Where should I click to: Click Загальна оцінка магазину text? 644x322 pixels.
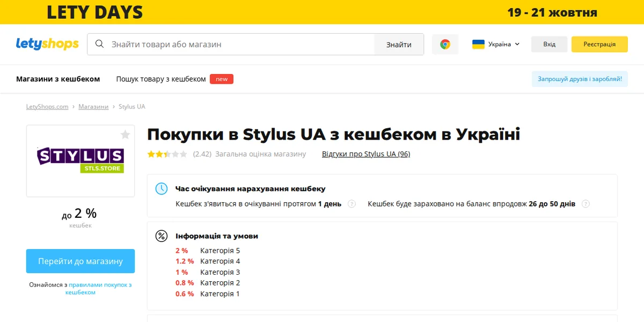click(260, 154)
